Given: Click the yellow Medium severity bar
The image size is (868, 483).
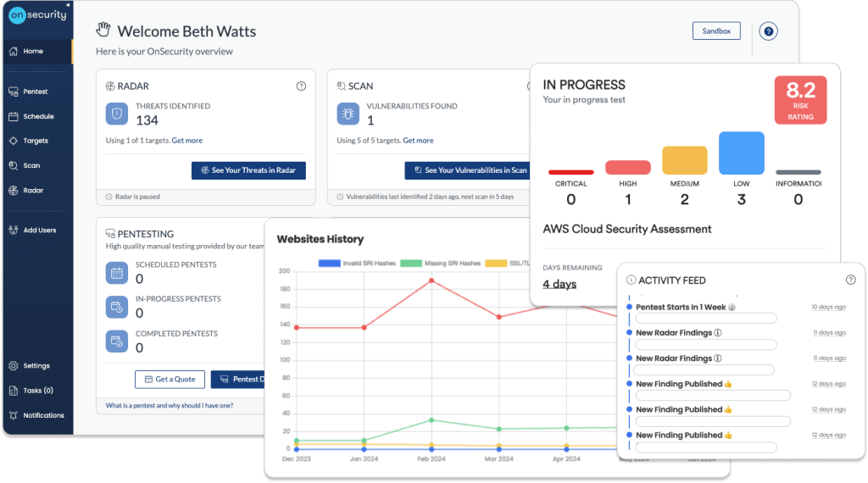Looking at the screenshot, I should tap(685, 160).
